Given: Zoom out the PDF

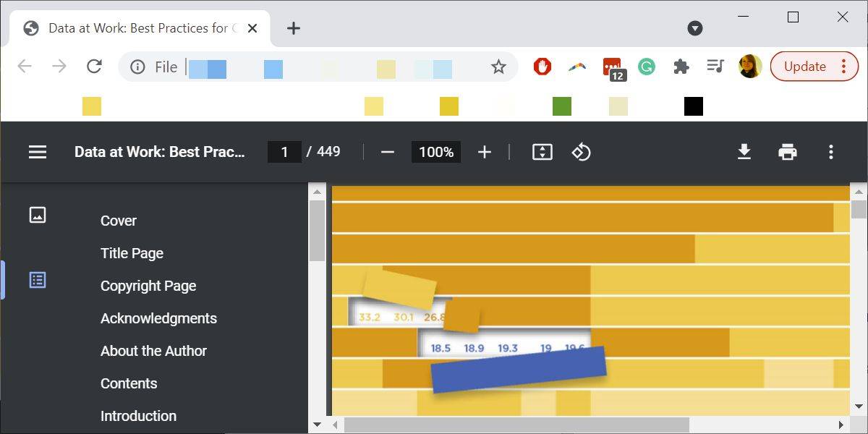Looking at the screenshot, I should (x=388, y=152).
